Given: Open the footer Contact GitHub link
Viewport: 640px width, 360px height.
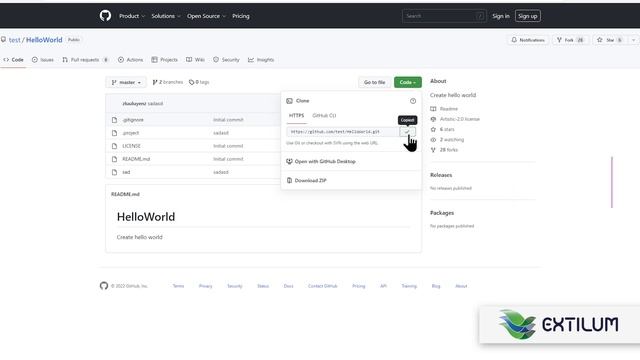Looking at the screenshot, I should tap(322, 286).
